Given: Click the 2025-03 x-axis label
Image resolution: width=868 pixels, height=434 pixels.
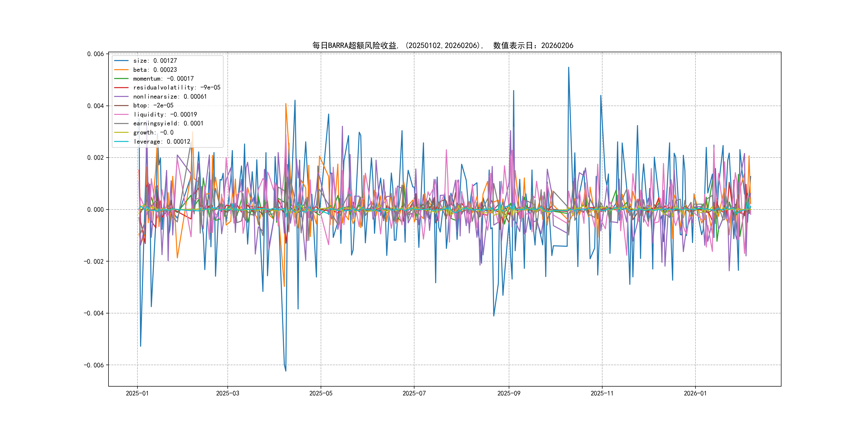Looking at the screenshot, I should (227, 393).
